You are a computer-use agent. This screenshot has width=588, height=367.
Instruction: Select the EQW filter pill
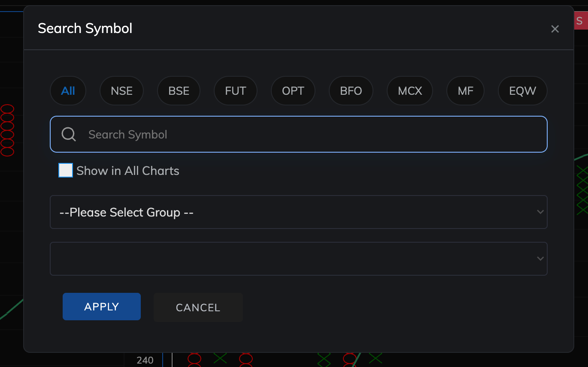coord(523,91)
